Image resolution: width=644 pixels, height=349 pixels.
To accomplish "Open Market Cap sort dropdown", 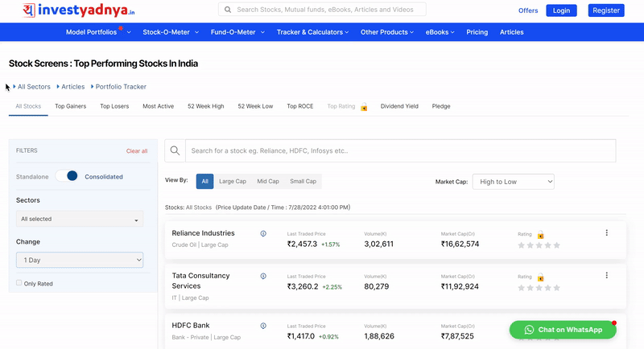I will point(513,182).
